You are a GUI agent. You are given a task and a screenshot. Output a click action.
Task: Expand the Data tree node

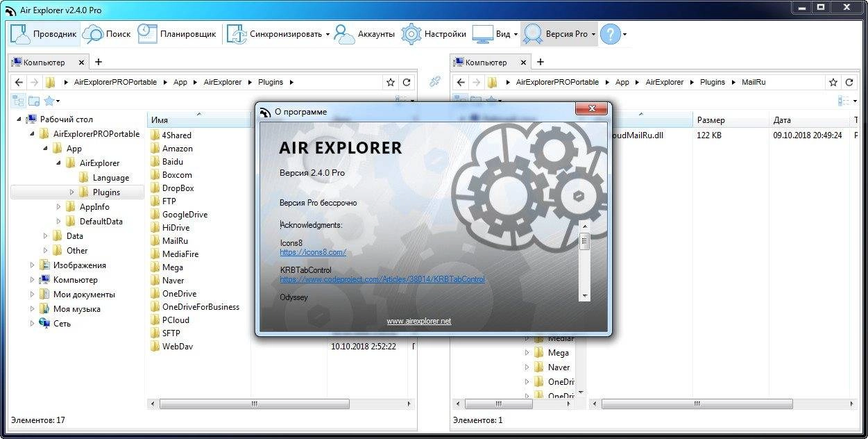pyautogui.click(x=45, y=236)
